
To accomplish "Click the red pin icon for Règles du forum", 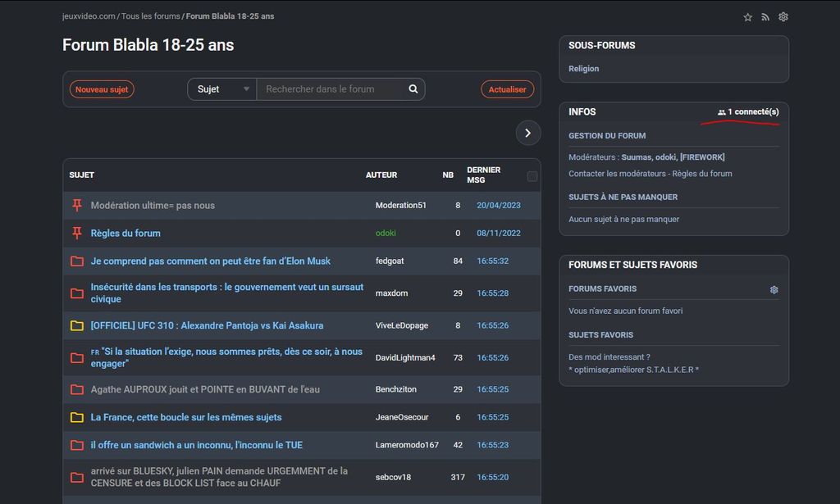I will (x=77, y=234).
